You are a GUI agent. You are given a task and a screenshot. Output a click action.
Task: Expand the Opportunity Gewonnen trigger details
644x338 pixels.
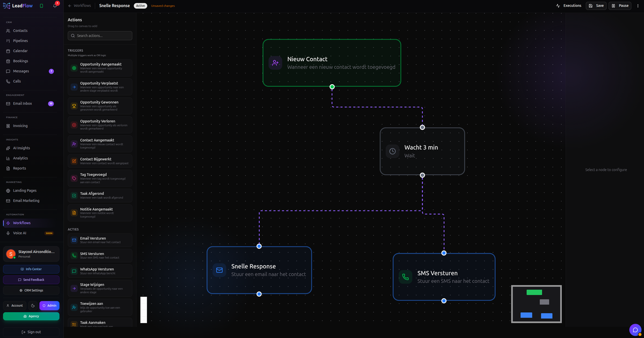[x=100, y=105]
